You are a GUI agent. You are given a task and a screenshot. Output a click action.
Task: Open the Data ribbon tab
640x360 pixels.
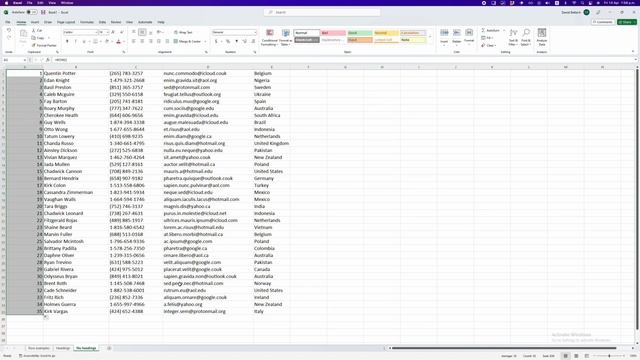102,22
